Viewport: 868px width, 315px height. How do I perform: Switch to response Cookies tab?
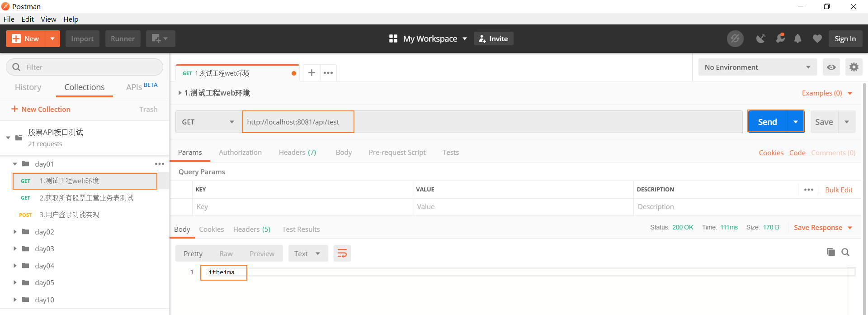211,229
